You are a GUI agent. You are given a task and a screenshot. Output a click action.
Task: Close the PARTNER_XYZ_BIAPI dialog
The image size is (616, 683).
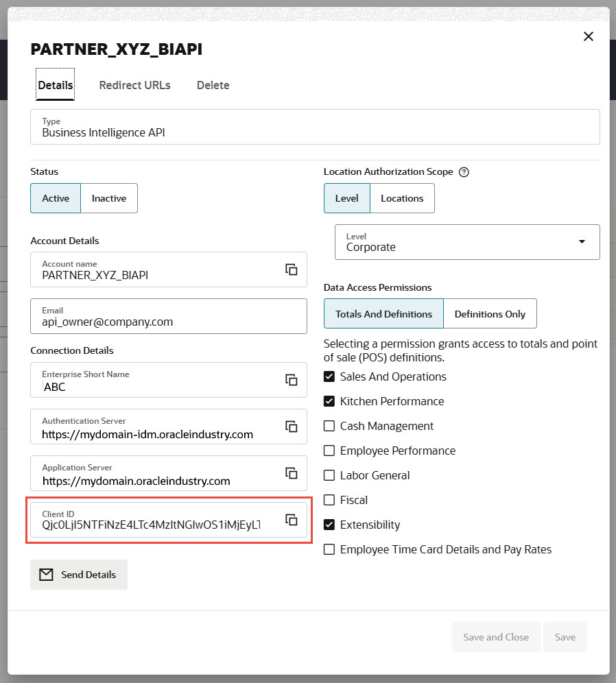(x=588, y=36)
